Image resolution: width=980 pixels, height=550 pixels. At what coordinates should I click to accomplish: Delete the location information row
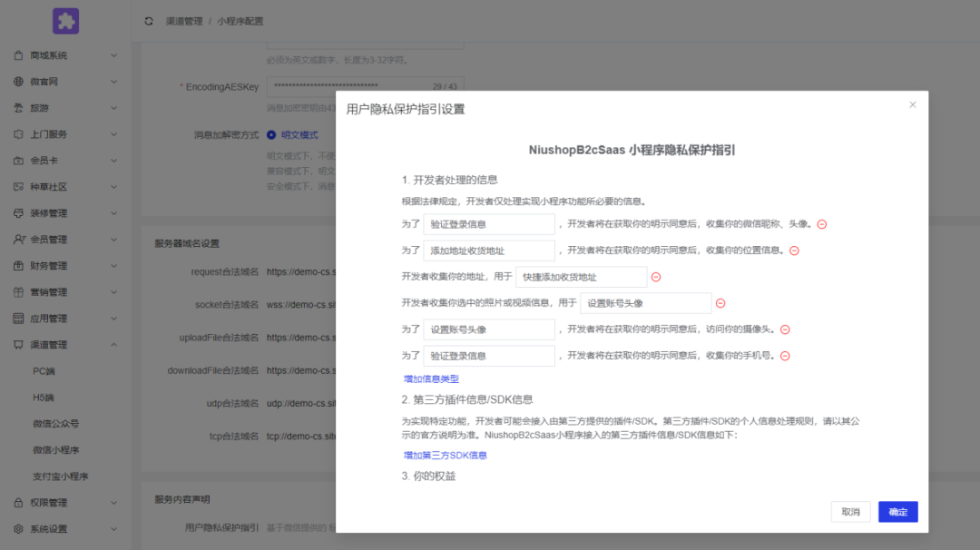tap(794, 250)
